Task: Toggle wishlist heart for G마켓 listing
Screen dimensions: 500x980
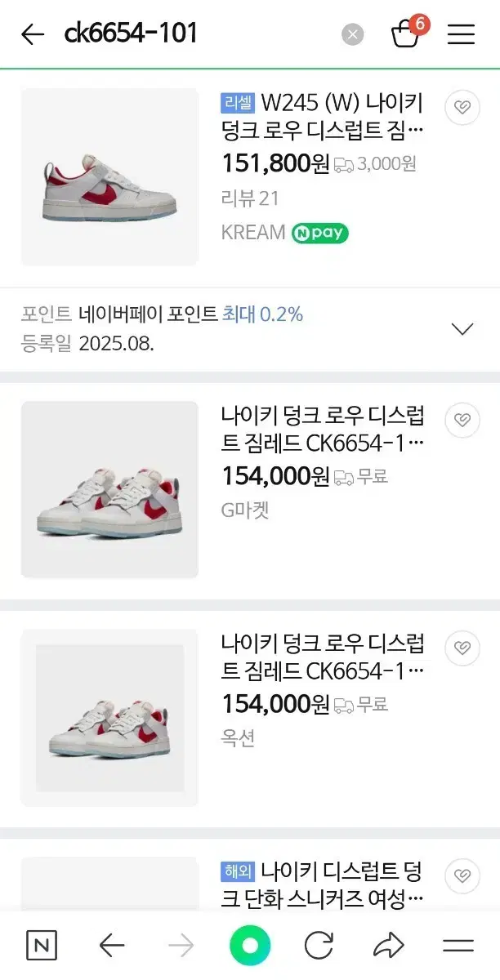Action: point(462,420)
